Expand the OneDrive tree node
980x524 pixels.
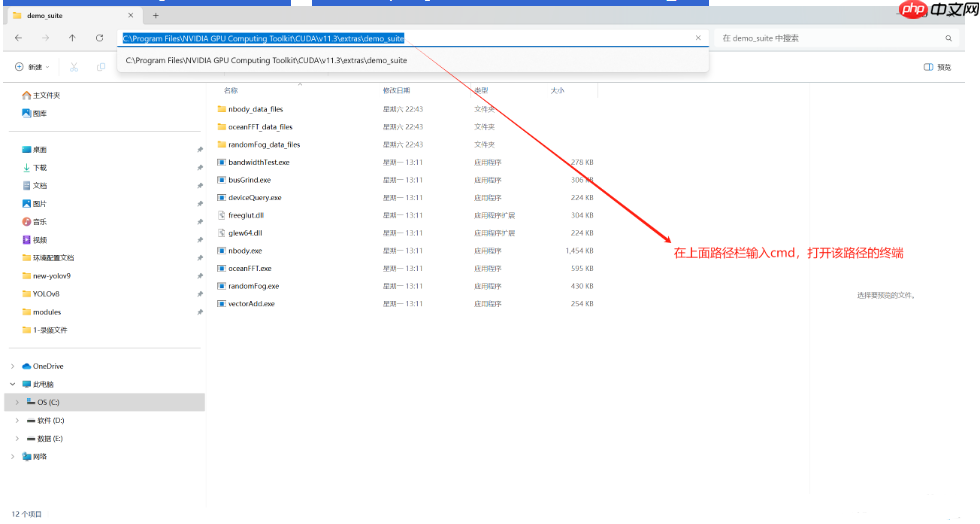tap(13, 366)
